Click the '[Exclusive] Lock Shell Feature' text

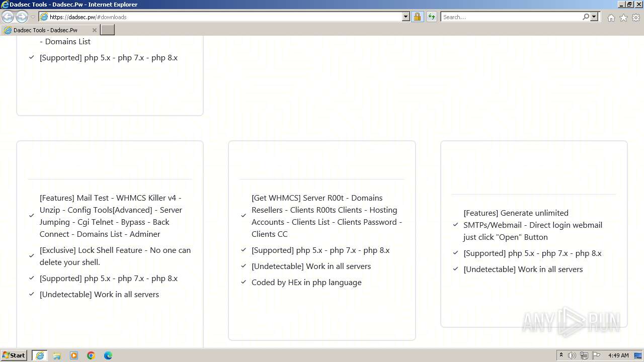[115, 256]
